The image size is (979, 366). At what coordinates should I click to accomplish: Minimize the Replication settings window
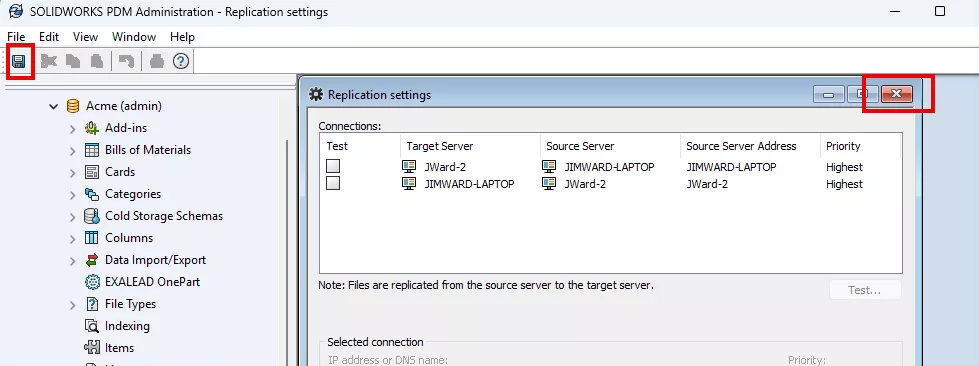coord(829,94)
